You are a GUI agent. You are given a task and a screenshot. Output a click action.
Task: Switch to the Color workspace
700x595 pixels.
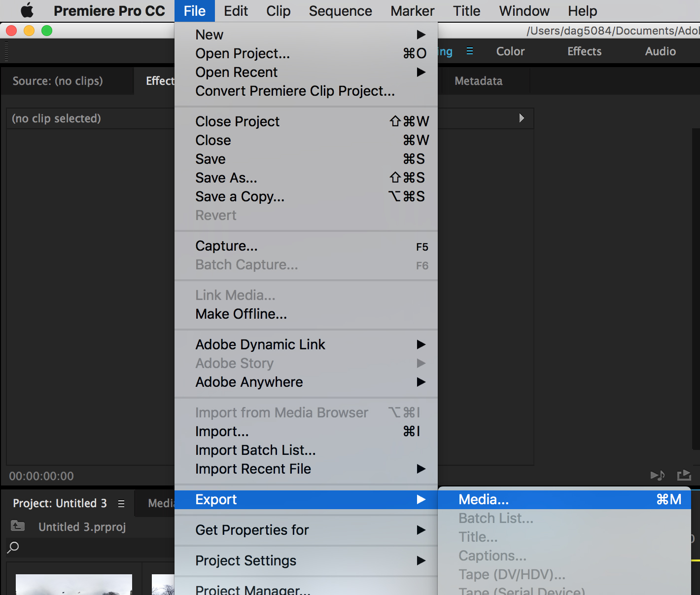pos(510,51)
